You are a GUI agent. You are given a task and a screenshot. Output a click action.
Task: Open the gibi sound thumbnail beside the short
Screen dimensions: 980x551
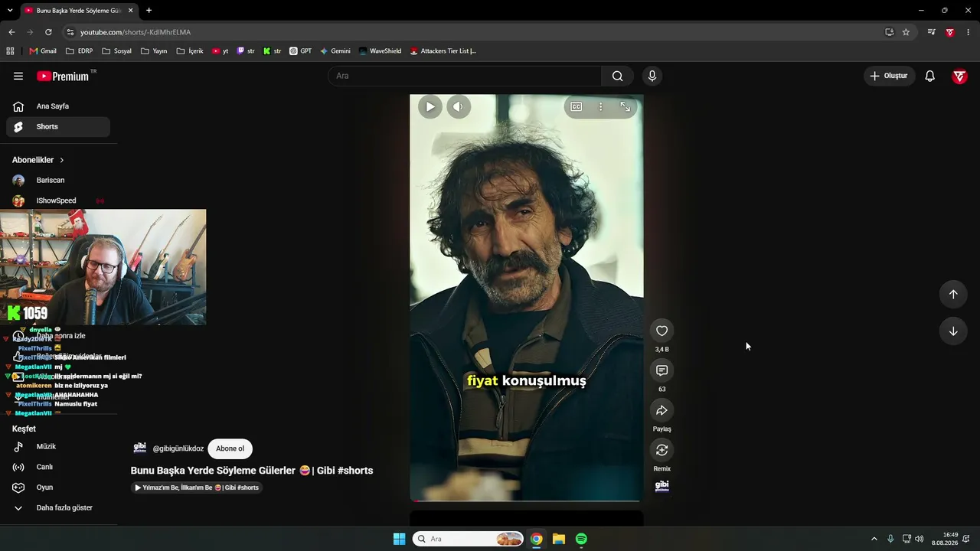tap(662, 486)
